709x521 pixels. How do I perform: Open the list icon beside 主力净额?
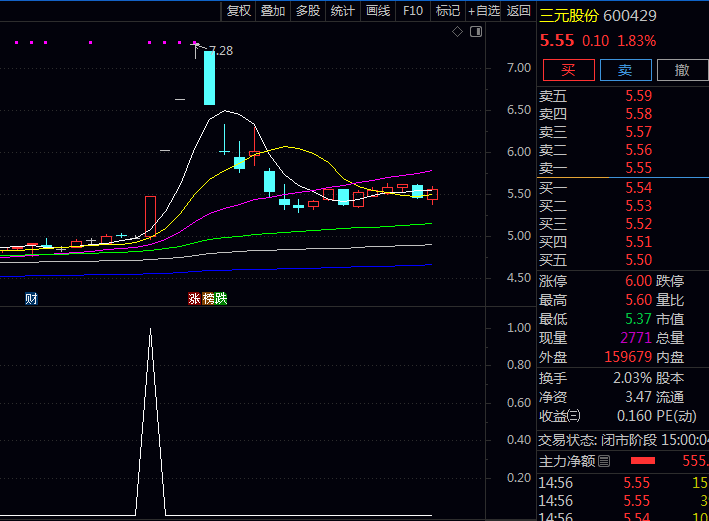click(604, 461)
